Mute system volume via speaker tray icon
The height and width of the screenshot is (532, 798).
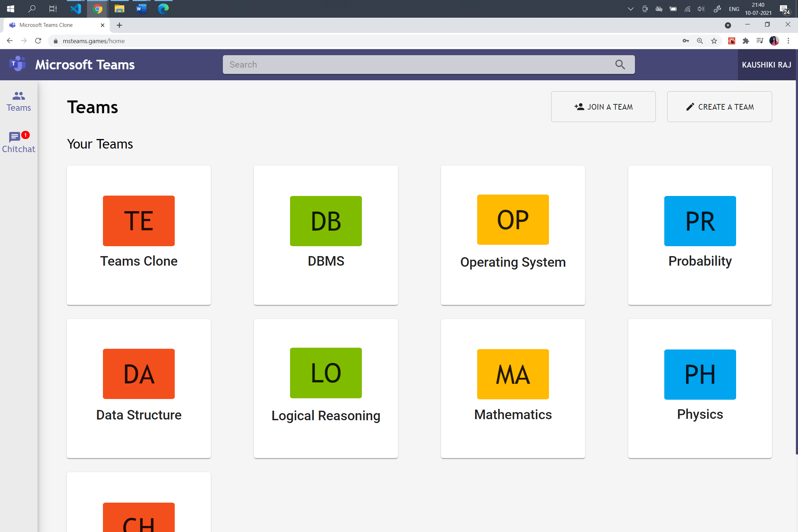[x=701, y=9]
